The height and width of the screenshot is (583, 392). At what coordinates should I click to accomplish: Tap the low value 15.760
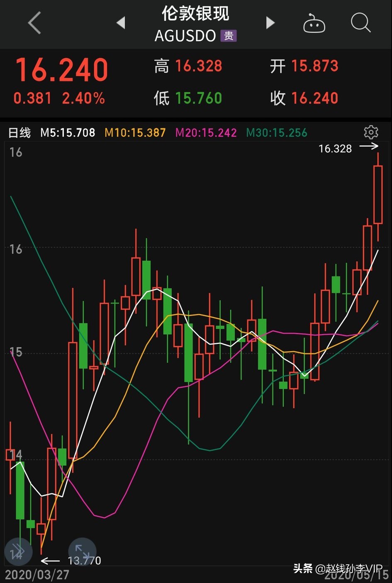[x=199, y=98]
